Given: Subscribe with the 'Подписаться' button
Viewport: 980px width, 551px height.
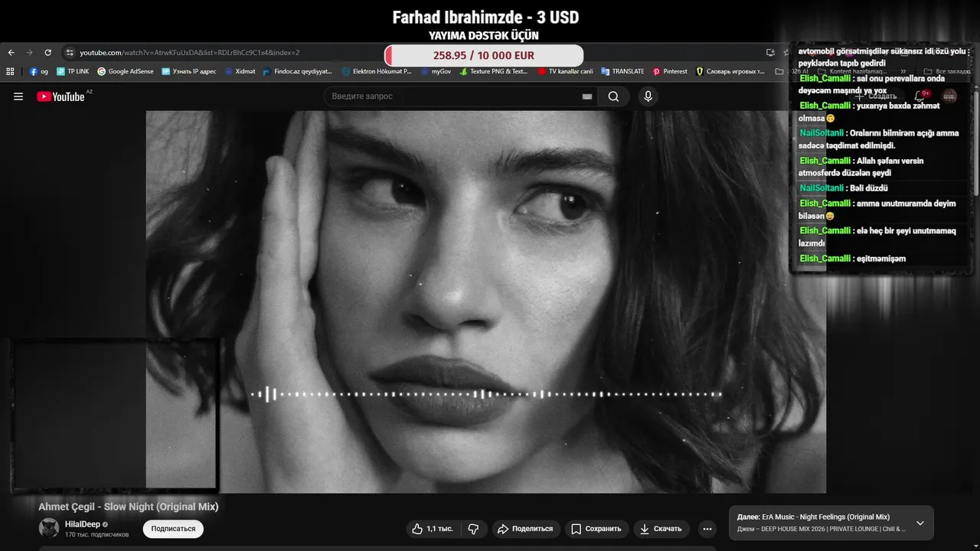Looking at the screenshot, I should (x=173, y=529).
